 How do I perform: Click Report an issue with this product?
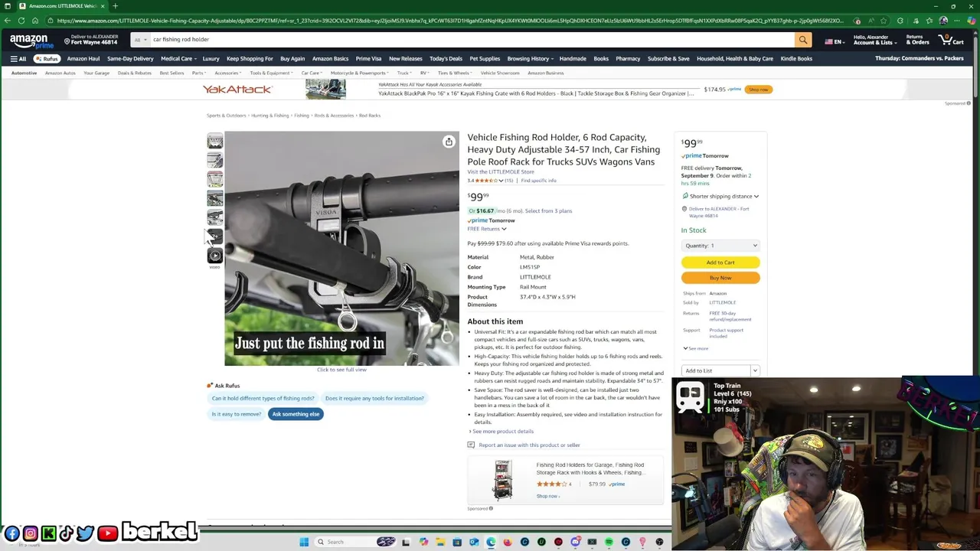click(x=529, y=445)
